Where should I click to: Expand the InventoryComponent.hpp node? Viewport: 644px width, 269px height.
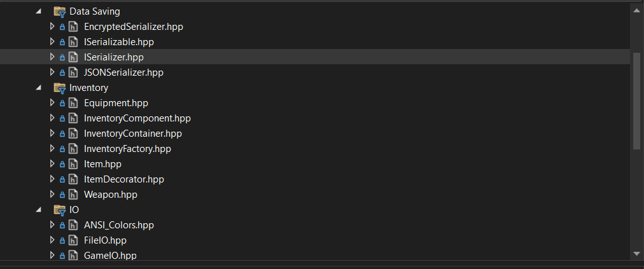click(x=52, y=118)
